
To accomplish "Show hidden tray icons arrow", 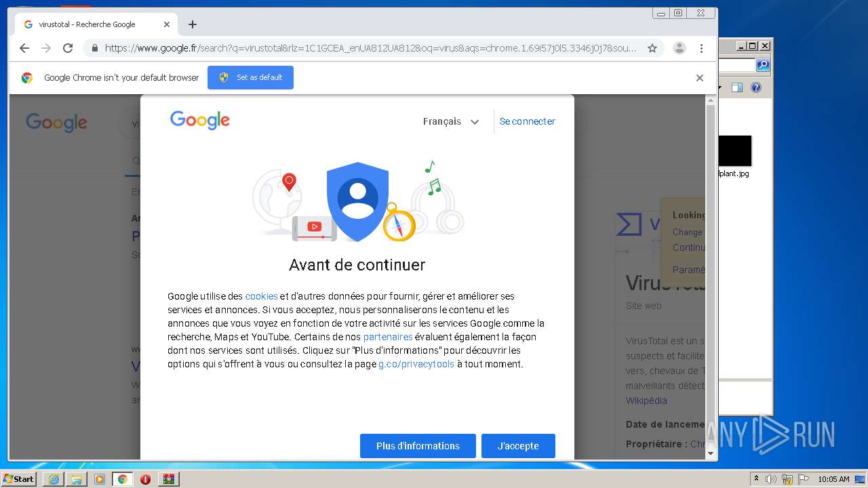I will (756, 479).
